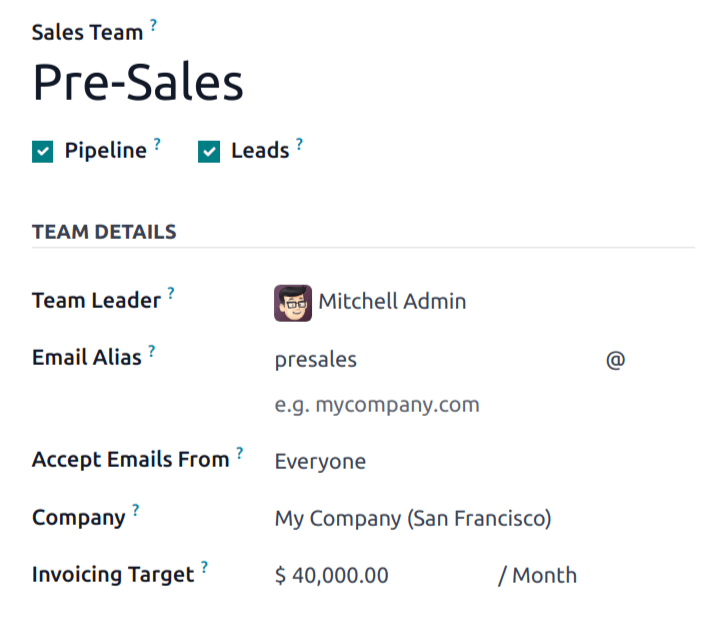This screenshot has height=624, width=702.
Task: Click the Company field help icon
Action: tap(136, 510)
